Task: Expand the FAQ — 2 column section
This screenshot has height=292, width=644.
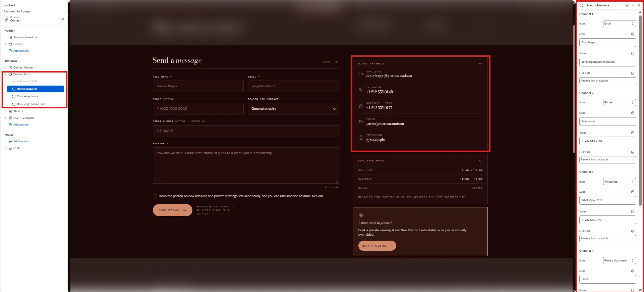Action: [x=6, y=118]
